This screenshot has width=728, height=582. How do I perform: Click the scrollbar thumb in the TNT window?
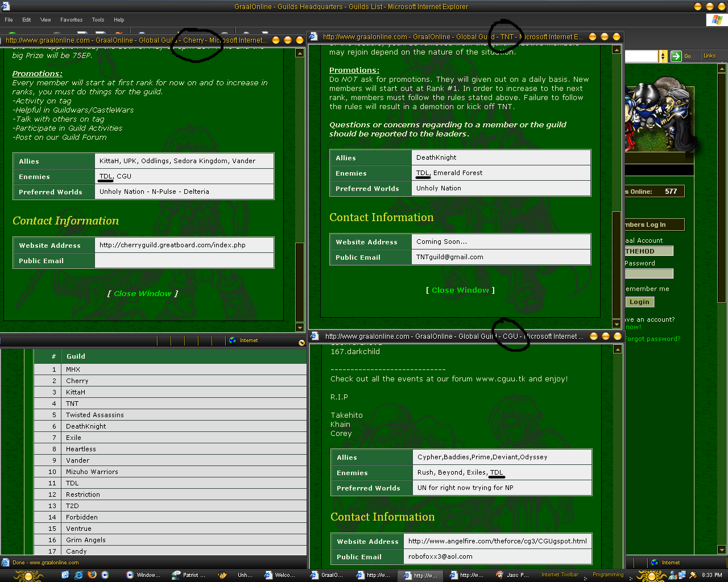click(617, 265)
